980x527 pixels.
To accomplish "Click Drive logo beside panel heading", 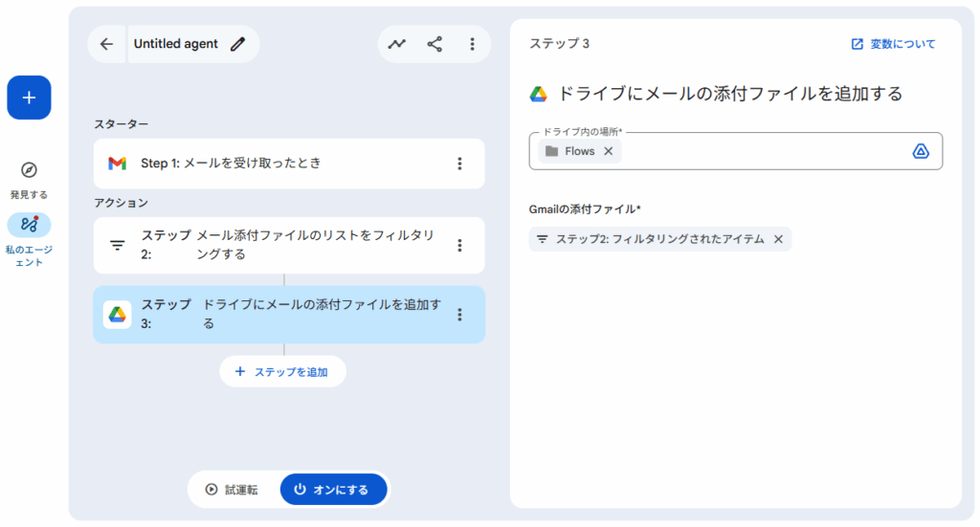I will (x=538, y=95).
